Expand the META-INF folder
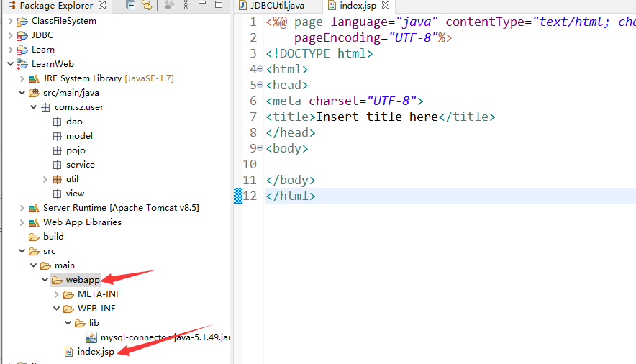Image resolution: width=636 pixels, height=364 pixels. (56, 294)
